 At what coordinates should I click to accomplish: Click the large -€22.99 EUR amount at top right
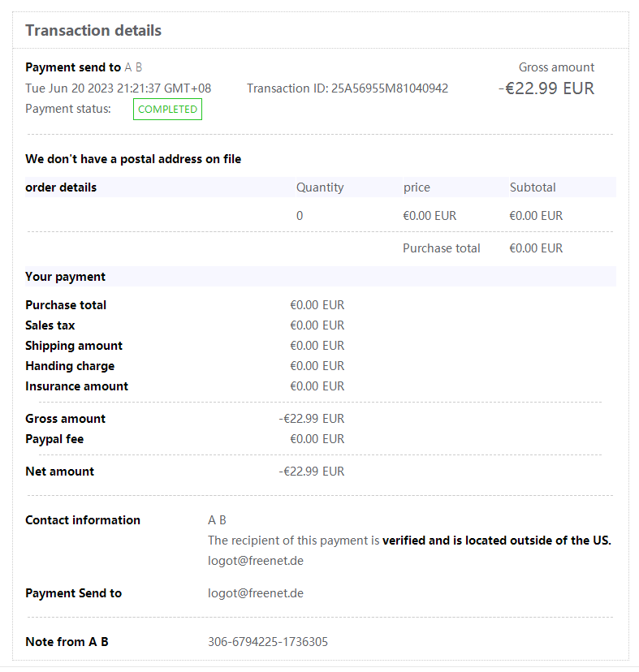(546, 88)
